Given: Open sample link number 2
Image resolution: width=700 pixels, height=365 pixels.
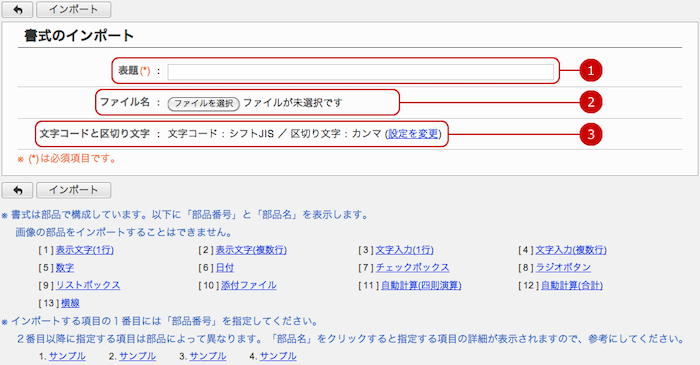Looking at the screenshot, I should [x=138, y=356].
